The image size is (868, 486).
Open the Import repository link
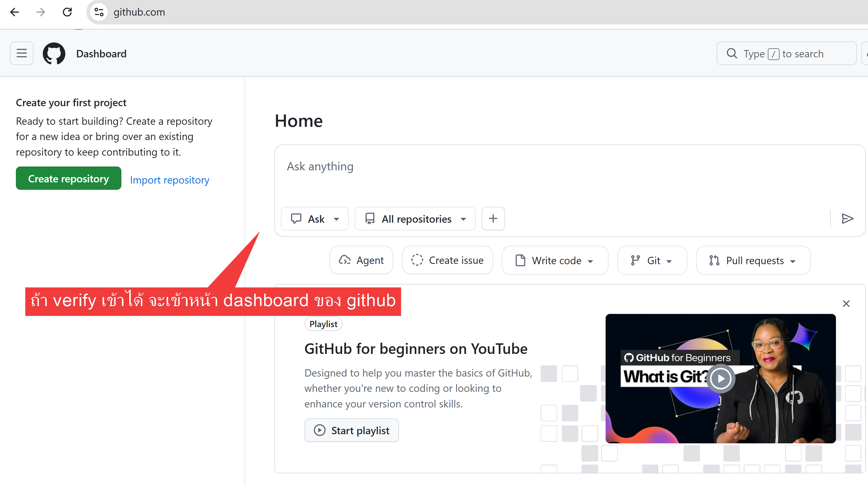coord(170,180)
